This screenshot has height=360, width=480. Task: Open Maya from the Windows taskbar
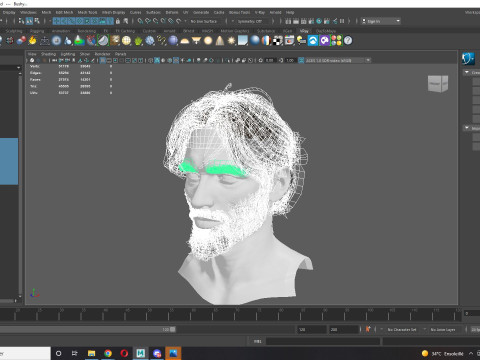(x=141, y=353)
